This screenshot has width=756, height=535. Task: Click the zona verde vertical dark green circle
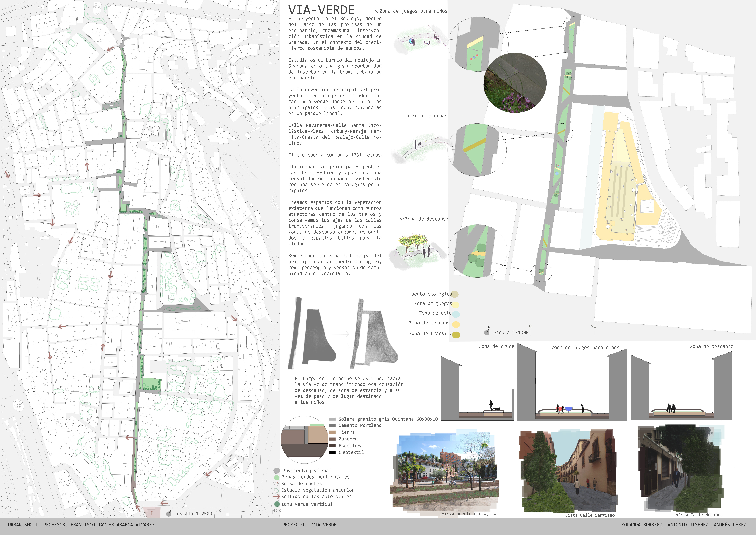coord(277,504)
